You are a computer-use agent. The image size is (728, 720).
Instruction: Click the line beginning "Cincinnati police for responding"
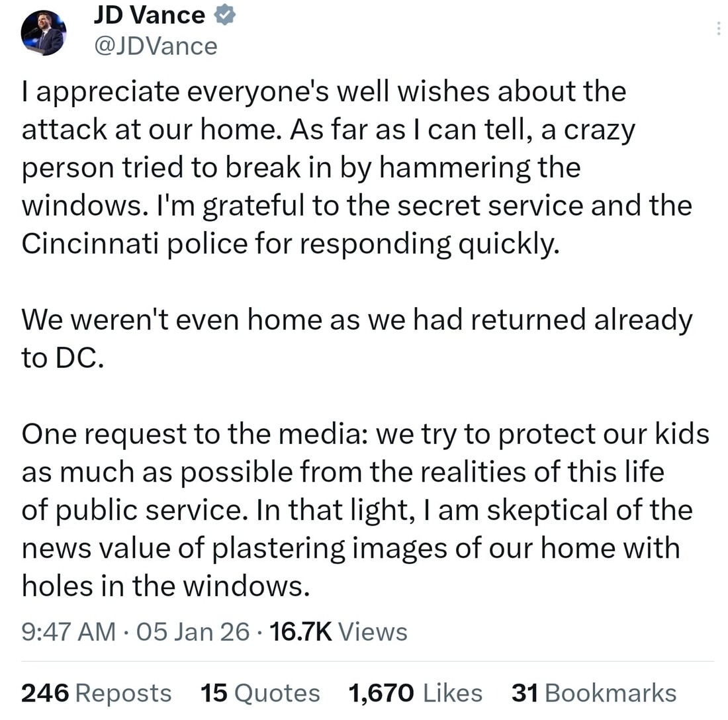[291, 244]
